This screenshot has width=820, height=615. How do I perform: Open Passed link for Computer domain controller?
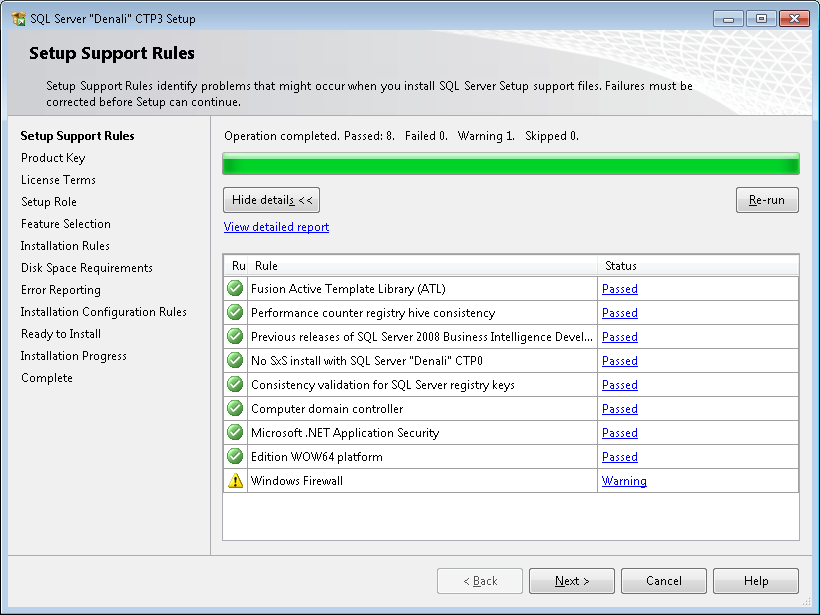620,409
